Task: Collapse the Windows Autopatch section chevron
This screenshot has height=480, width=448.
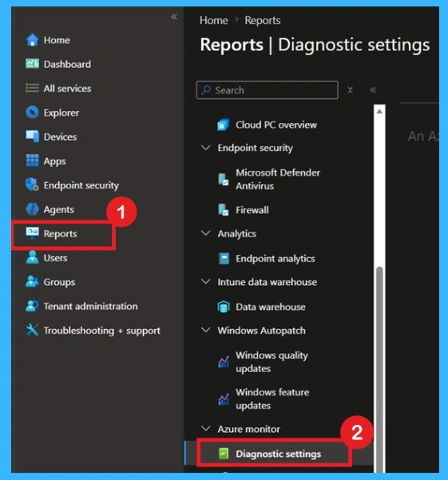Action: tap(206, 330)
